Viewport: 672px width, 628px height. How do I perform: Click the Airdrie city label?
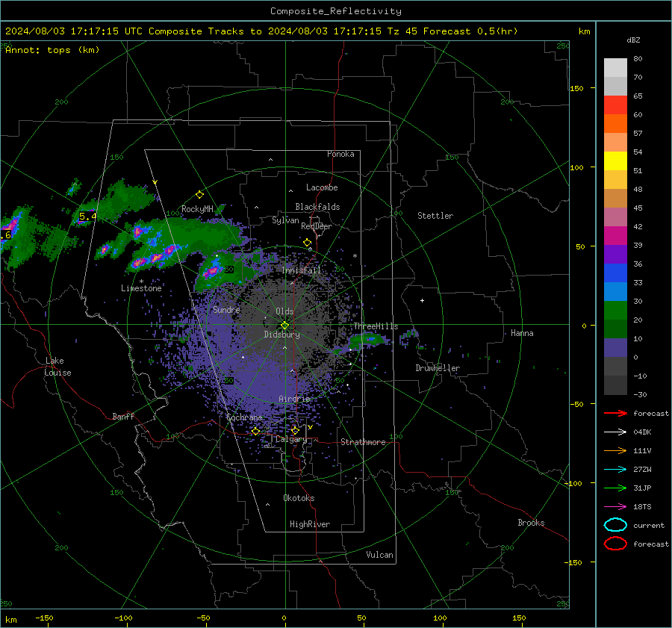pyautogui.click(x=294, y=399)
